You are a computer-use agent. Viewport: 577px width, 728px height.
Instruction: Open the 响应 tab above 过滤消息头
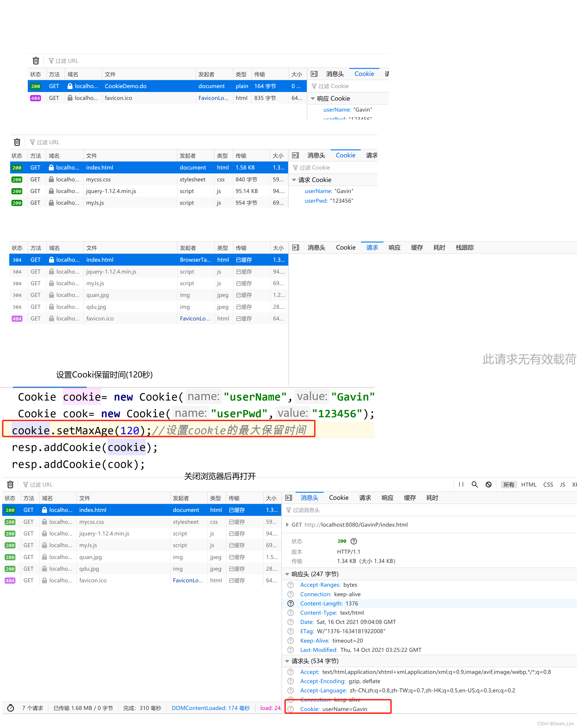tap(387, 498)
